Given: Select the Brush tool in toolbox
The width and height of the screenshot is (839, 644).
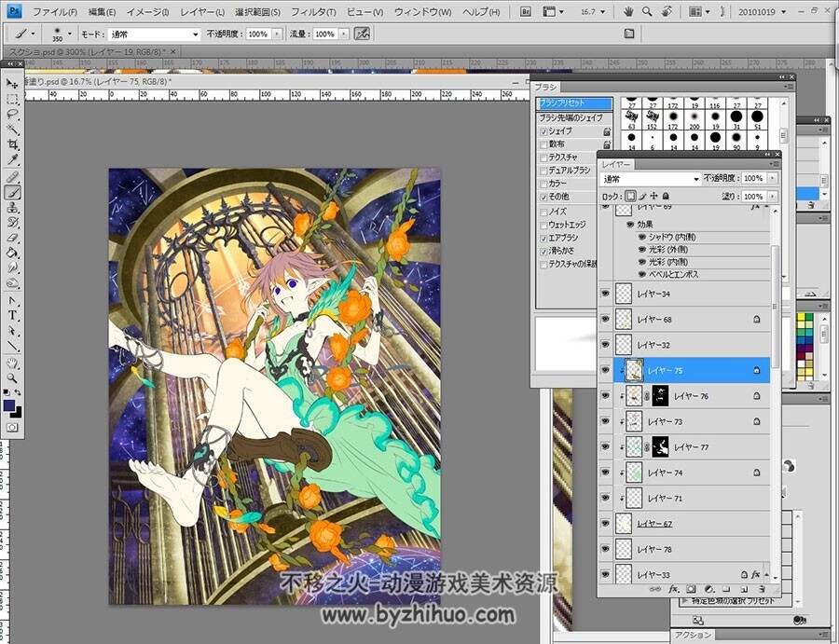Looking at the screenshot, I should point(12,192).
